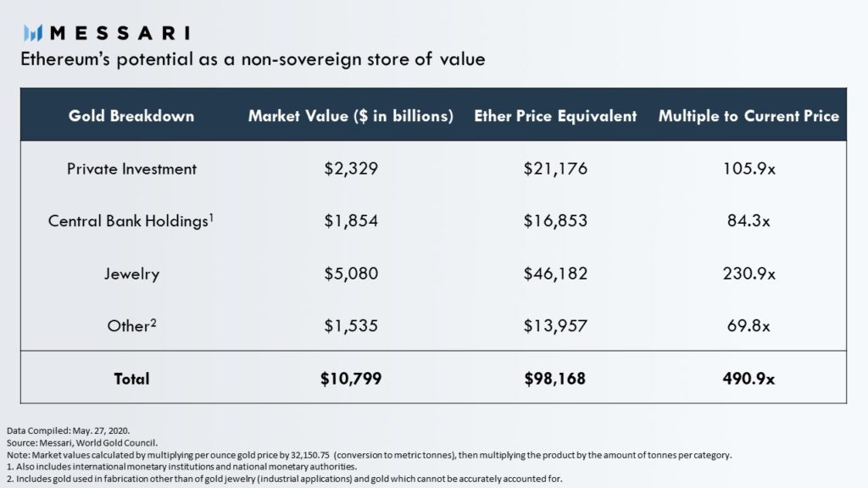Click the MESSARI brand wordmark
Viewport: 868px width, 488px height.
point(120,33)
